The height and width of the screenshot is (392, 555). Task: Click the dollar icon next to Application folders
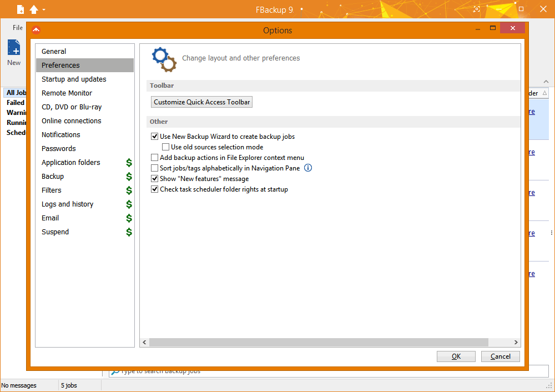pyautogui.click(x=129, y=163)
